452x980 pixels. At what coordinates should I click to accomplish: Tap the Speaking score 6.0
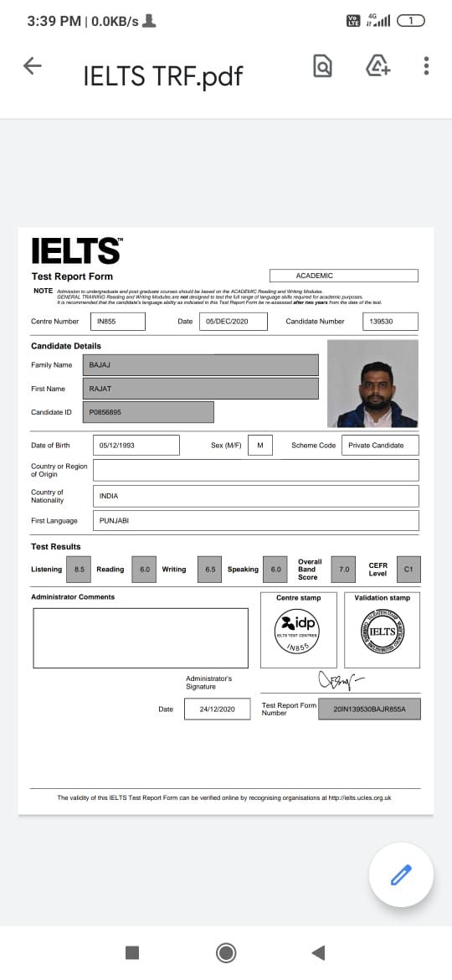pos(275,570)
